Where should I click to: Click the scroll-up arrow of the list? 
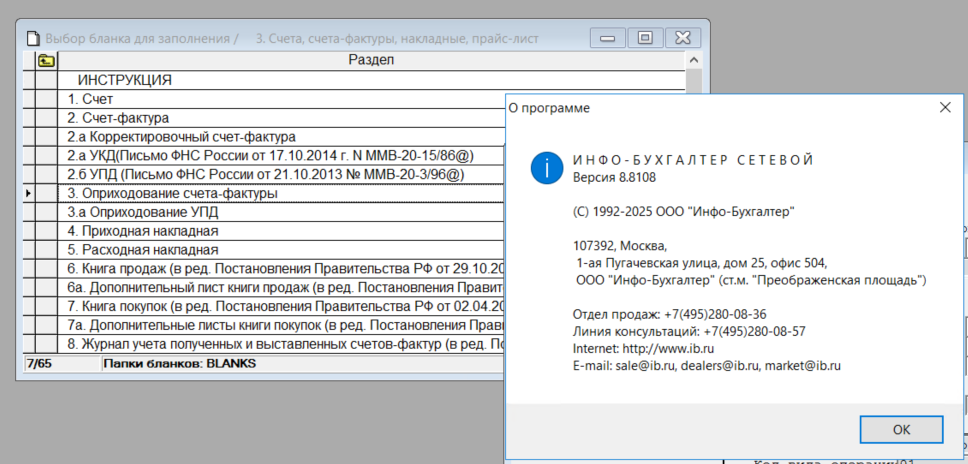pos(693,60)
